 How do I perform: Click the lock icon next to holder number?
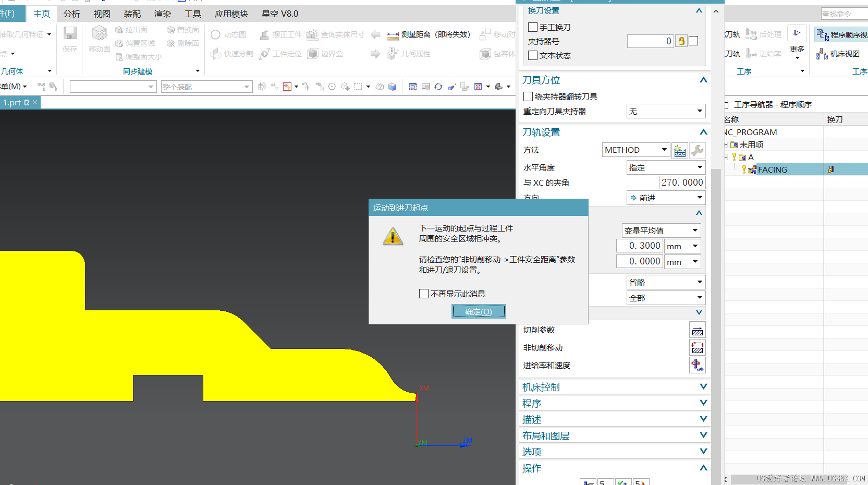click(x=681, y=41)
